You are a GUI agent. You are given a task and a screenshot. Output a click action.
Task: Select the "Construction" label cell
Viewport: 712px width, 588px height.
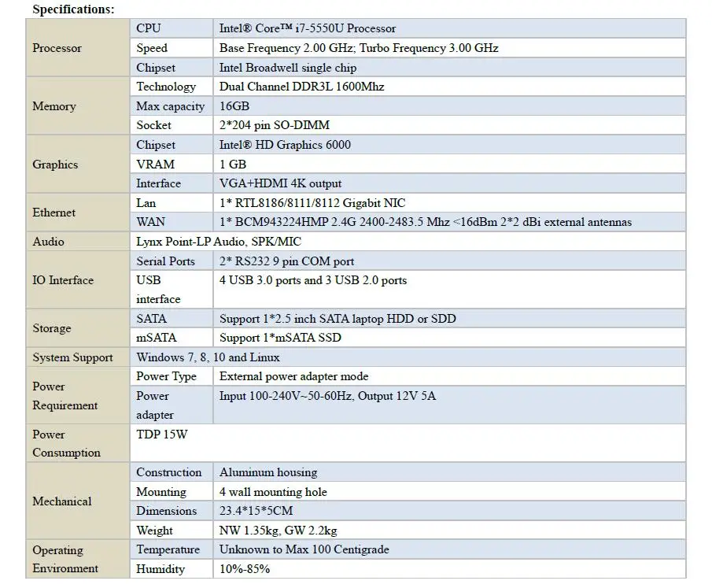tap(172, 472)
